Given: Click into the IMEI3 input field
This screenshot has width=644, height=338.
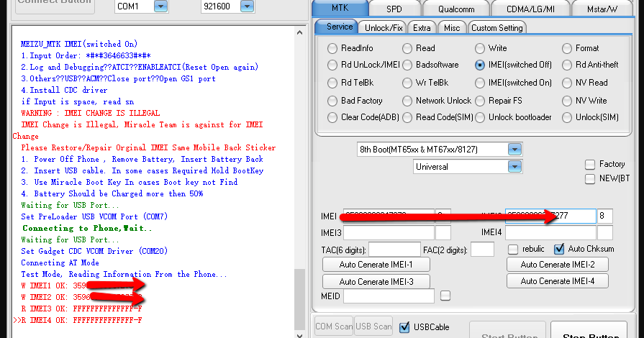Looking at the screenshot, I should (x=389, y=233).
